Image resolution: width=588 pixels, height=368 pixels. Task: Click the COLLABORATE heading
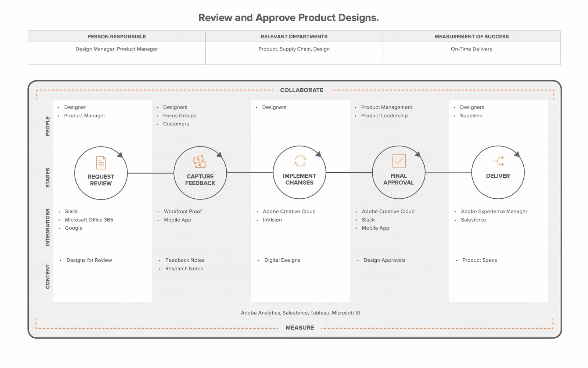302,90
